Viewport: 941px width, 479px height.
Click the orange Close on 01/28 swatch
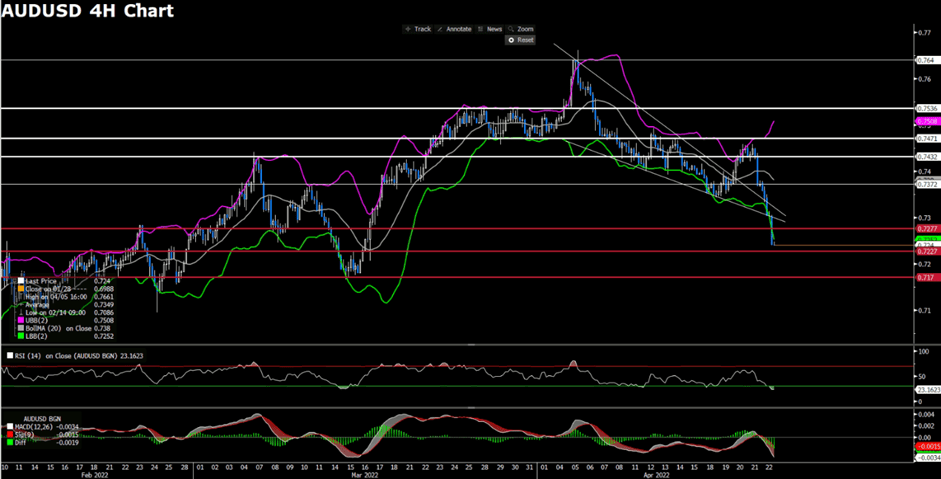(21, 289)
